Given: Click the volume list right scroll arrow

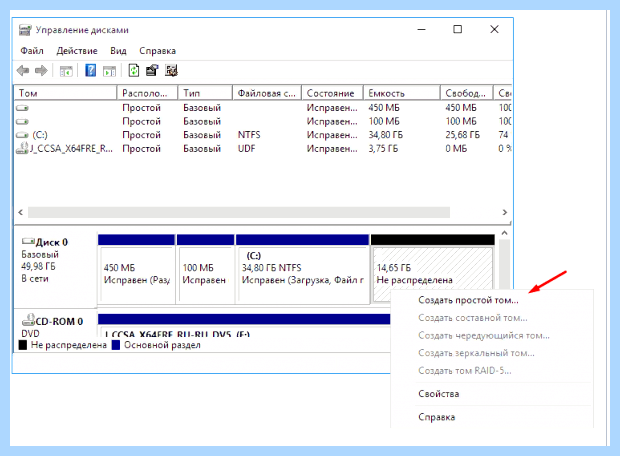Looking at the screenshot, I should tap(505, 212).
